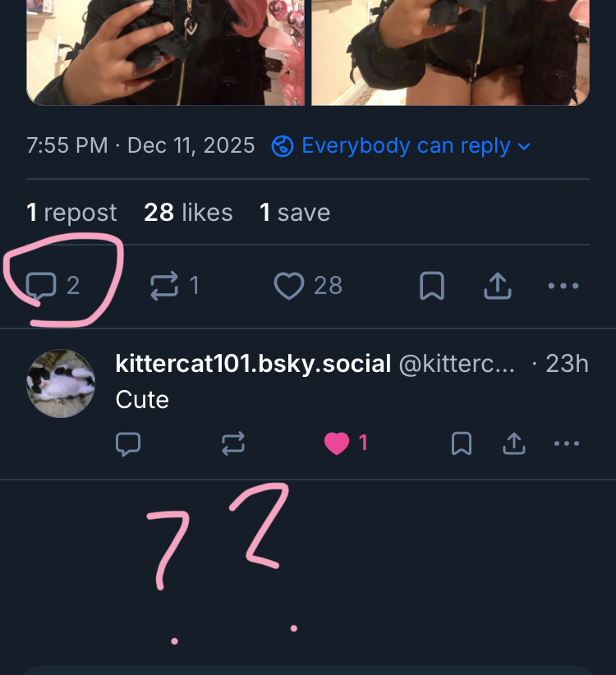View the 28 likes list
The height and width of the screenshot is (675, 616).
(x=188, y=213)
